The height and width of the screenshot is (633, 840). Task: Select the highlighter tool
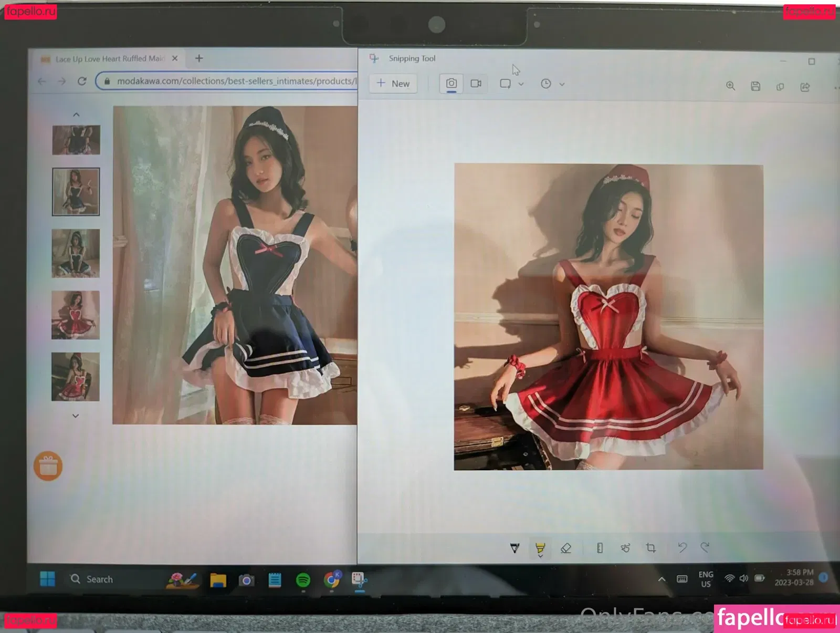coord(540,548)
